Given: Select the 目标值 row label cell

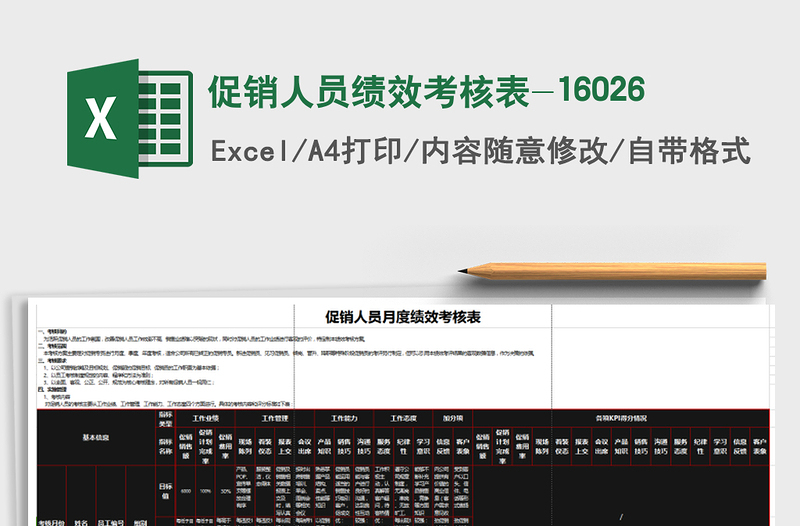Looking at the screenshot, I should point(165,491).
